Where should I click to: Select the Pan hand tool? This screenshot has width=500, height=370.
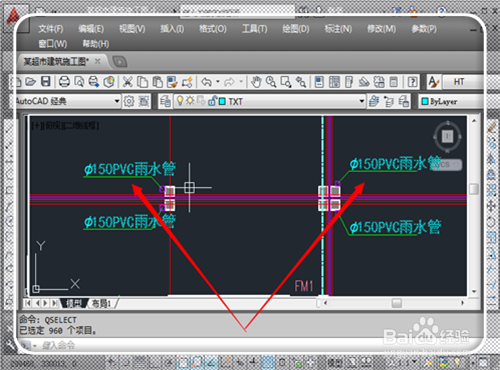click(256, 82)
